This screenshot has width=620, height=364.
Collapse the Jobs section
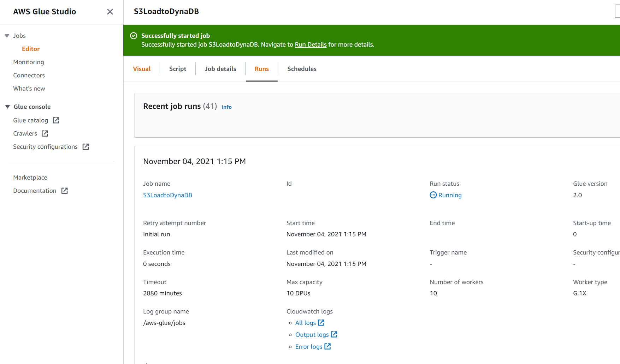pyautogui.click(x=6, y=35)
